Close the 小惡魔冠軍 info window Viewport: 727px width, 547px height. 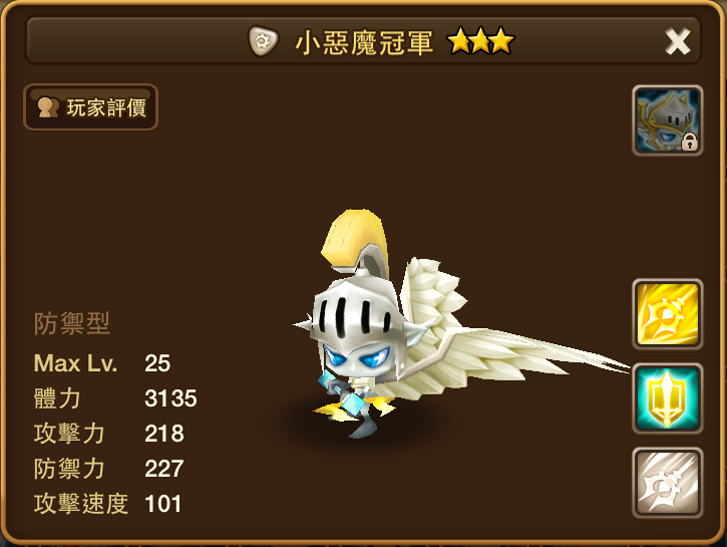677,42
